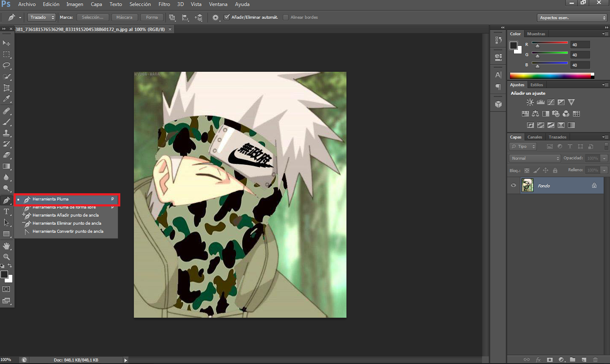Image resolution: width=610 pixels, height=364 pixels.
Task: Open the Ventana menu
Action: (218, 4)
